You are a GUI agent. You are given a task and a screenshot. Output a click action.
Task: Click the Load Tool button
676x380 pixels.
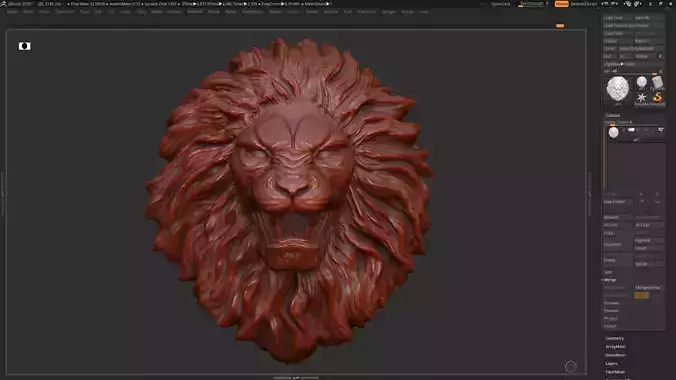(618, 18)
